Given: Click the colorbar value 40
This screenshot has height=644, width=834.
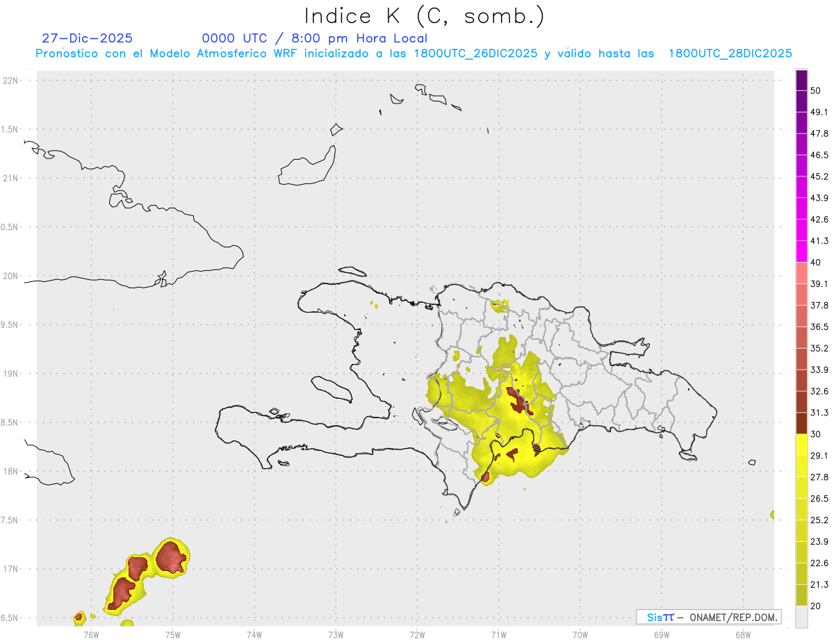Looking at the screenshot, I should pyautogui.click(x=816, y=262).
